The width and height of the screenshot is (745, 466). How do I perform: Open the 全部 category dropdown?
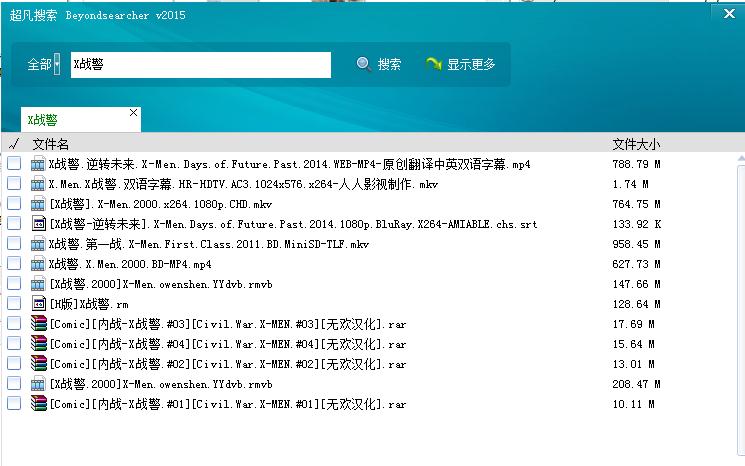57,64
